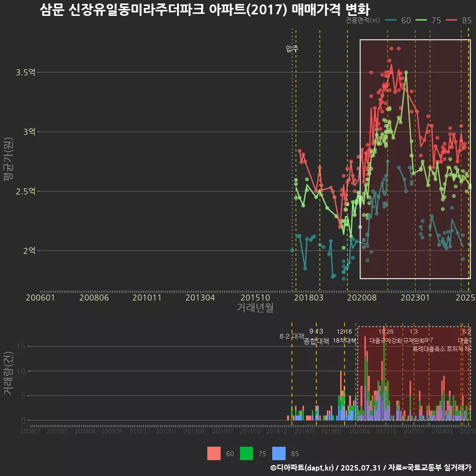The width and height of the screenshot is (476, 476).
Task: Click the 2.5억 price axis label
Action: coord(25,191)
